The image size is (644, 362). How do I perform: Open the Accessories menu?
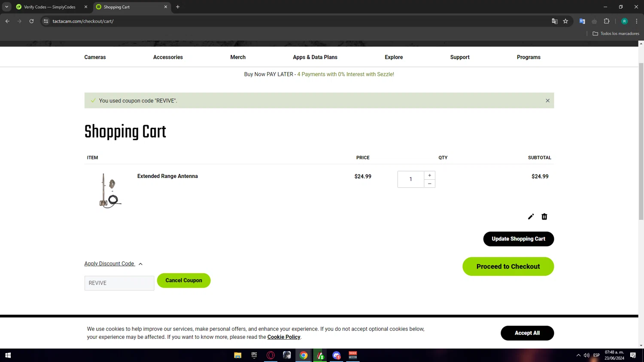(168, 57)
